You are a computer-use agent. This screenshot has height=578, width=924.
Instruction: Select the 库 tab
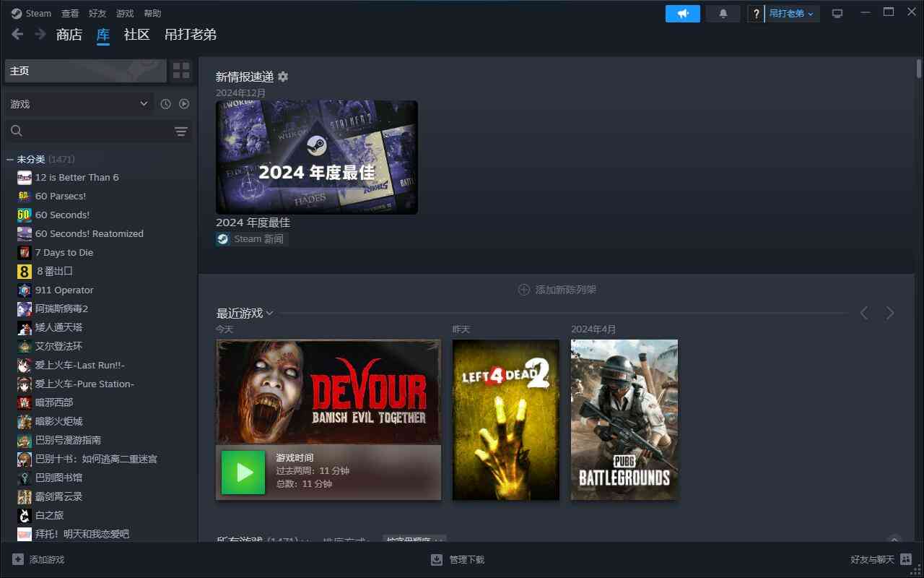pyautogui.click(x=103, y=35)
